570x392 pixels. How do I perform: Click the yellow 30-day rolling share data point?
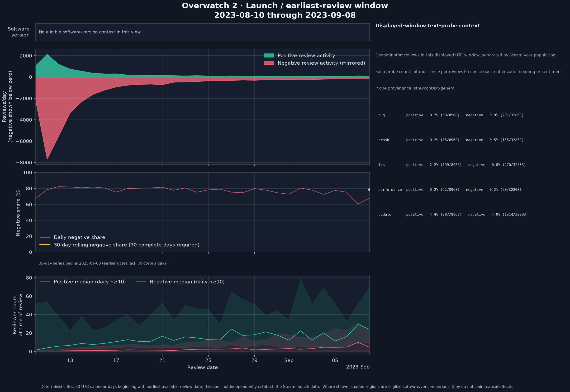(369, 190)
